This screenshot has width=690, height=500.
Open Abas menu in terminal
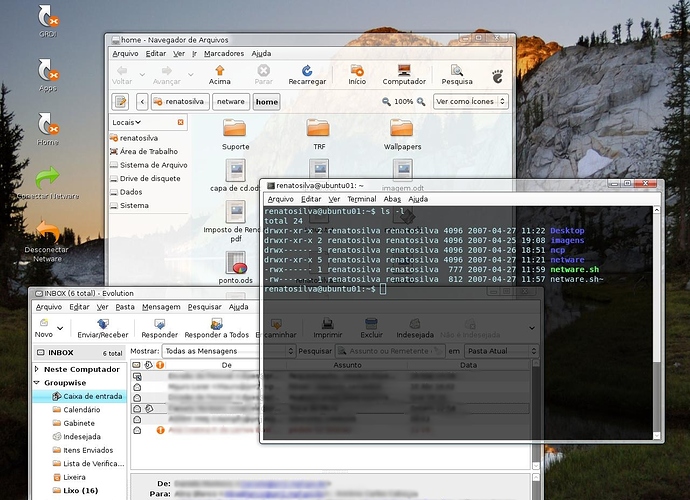[x=392, y=199]
